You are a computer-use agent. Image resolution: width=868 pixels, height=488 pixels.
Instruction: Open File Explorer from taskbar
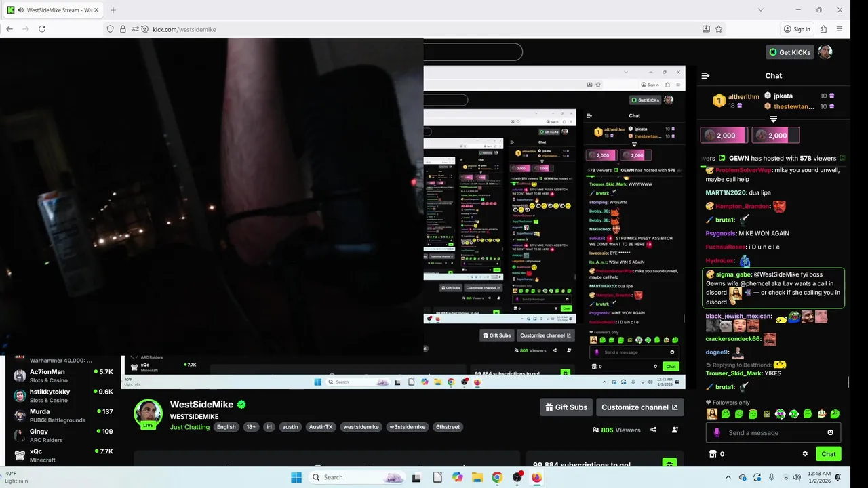point(477,477)
